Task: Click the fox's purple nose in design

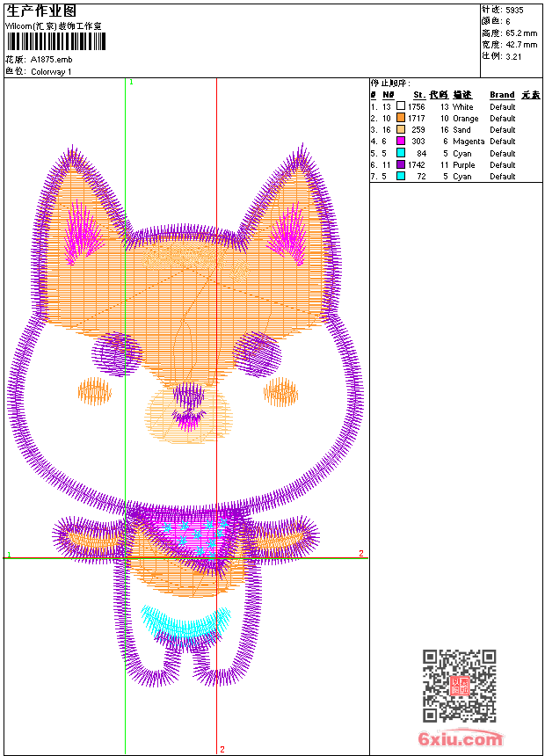Action: click(x=187, y=396)
